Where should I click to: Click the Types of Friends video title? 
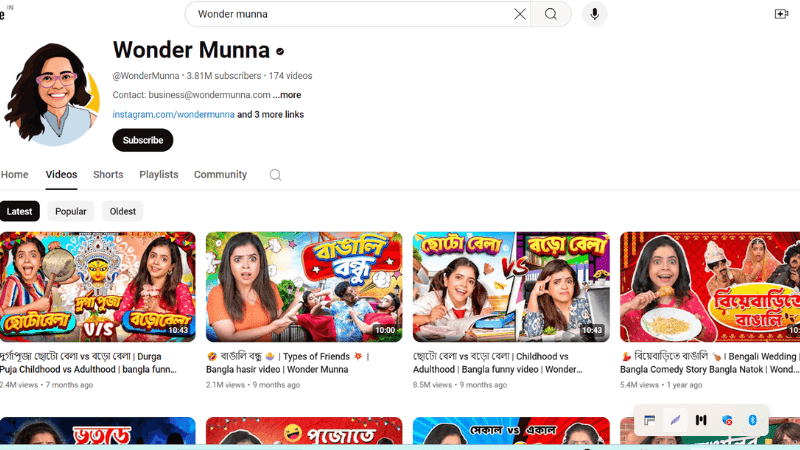[x=288, y=363]
